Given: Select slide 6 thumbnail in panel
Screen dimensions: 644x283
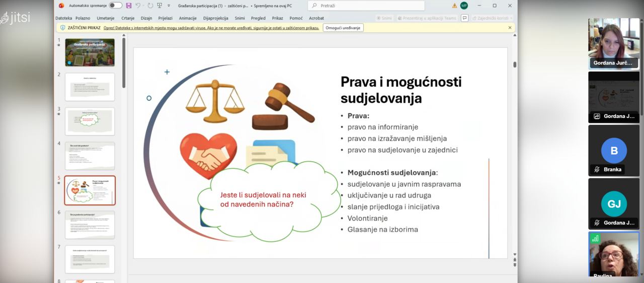Looking at the screenshot, I should coord(90,225).
